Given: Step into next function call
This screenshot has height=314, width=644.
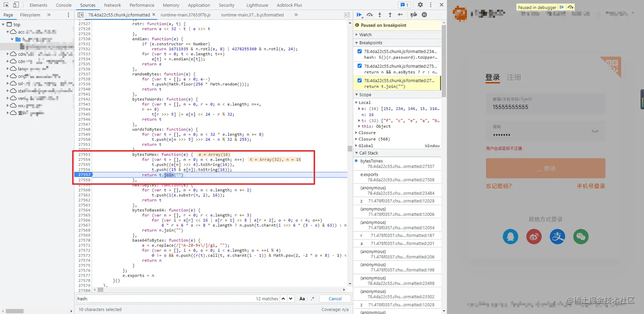Looking at the screenshot, I should tap(379, 15).
